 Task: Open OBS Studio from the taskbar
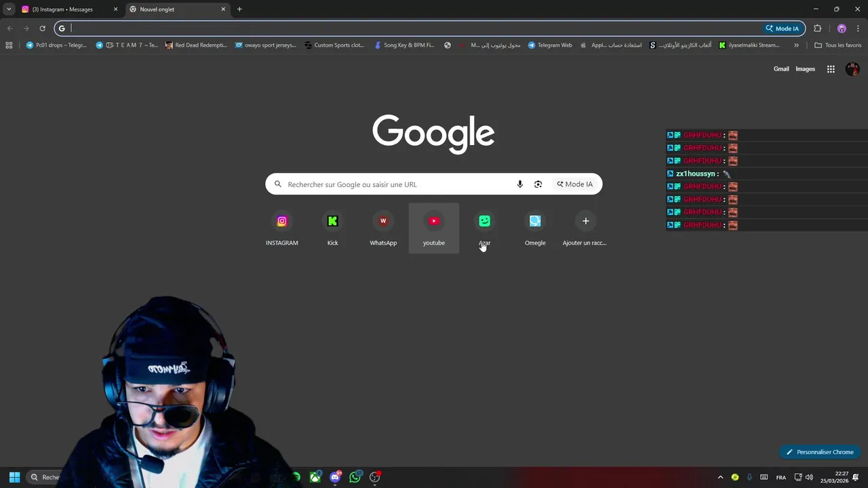tap(375, 477)
